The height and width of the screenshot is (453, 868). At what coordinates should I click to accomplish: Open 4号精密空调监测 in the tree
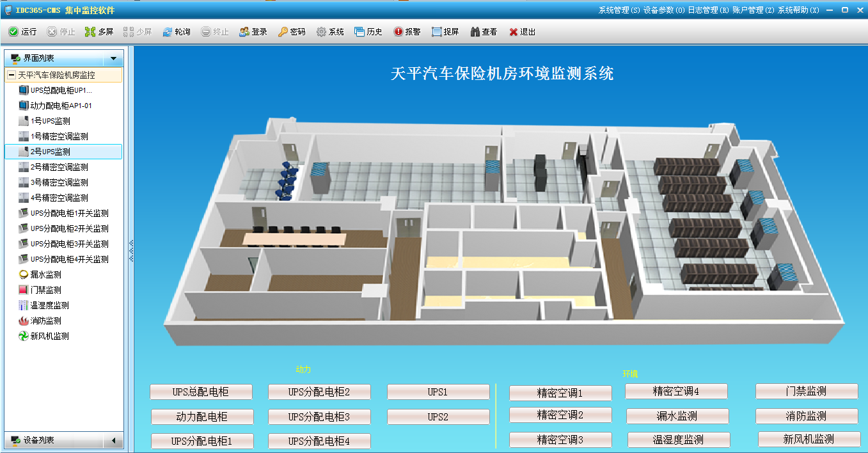[59, 198]
